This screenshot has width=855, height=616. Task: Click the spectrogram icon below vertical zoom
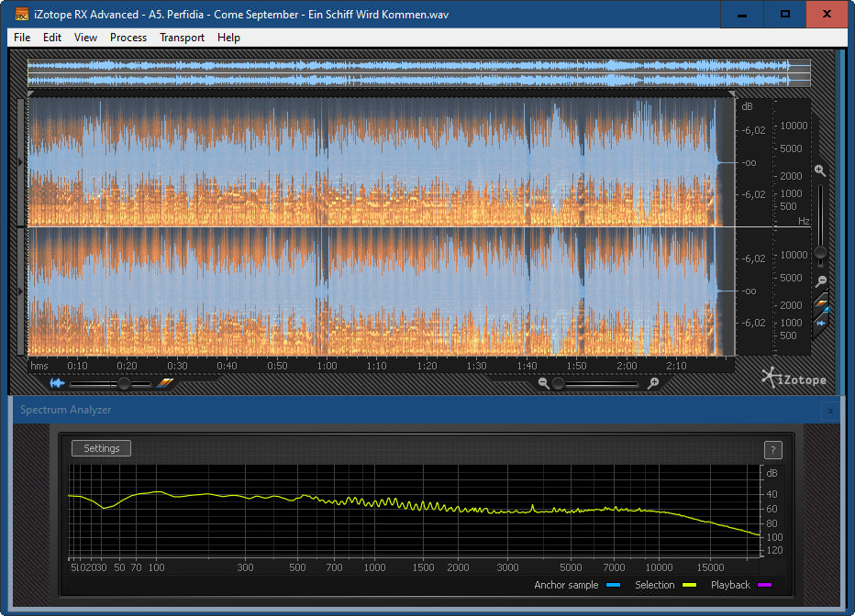click(x=821, y=304)
